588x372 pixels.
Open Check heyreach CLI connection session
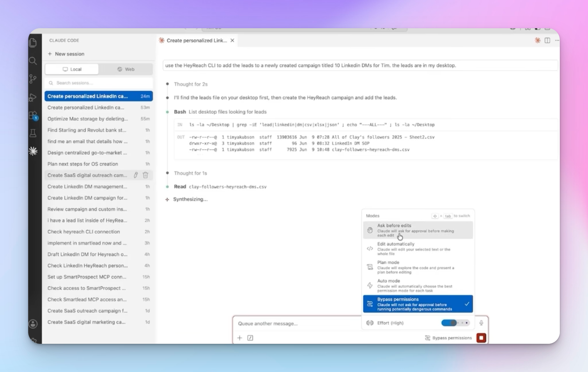pyautogui.click(x=99, y=232)
